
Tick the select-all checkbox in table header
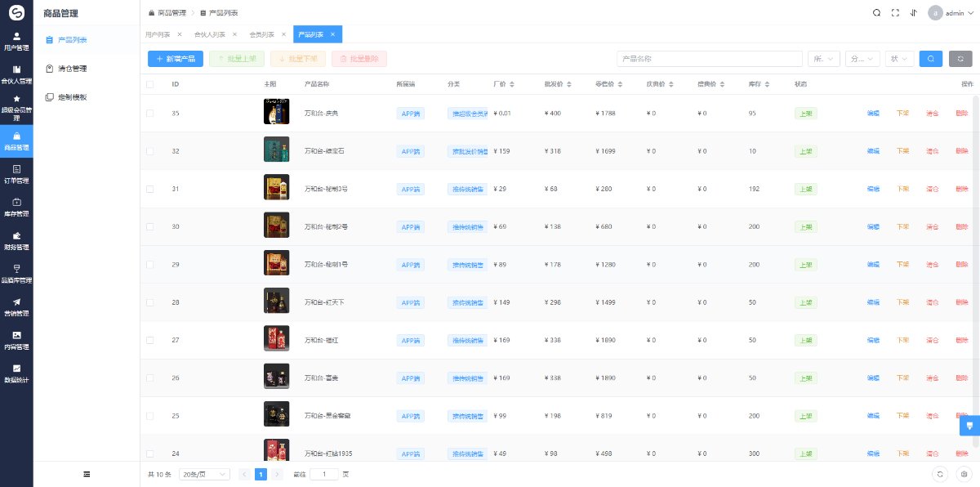point(149,84)
